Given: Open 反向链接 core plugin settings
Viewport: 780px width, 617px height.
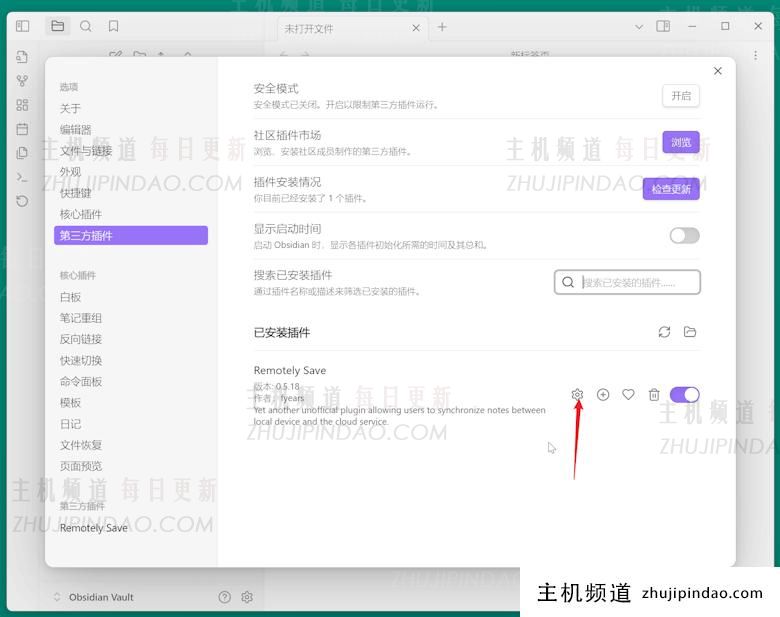Looking at the screenshot, I should coord(131,339).
